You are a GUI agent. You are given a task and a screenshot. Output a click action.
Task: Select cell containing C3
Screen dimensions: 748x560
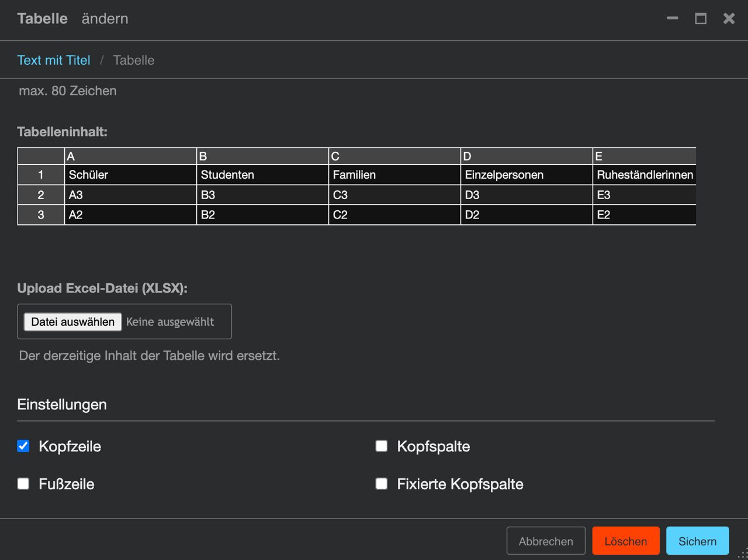click(x=394, y=195)
